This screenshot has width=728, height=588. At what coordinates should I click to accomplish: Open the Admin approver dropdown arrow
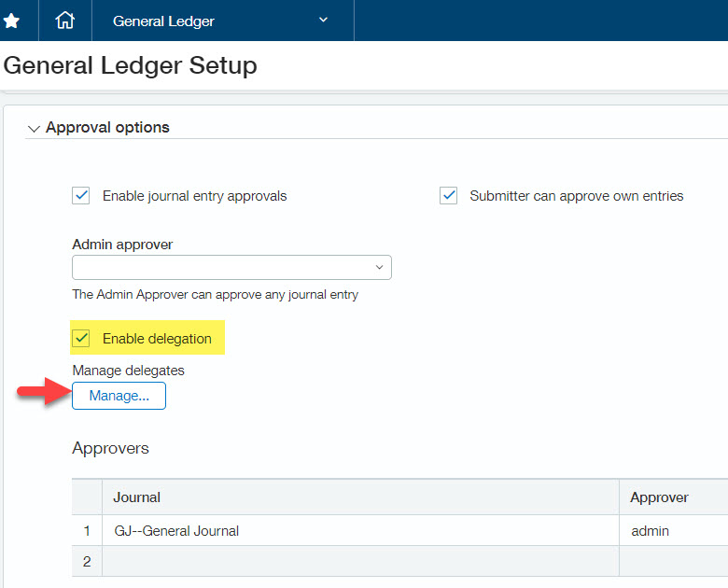click(379, 268)
